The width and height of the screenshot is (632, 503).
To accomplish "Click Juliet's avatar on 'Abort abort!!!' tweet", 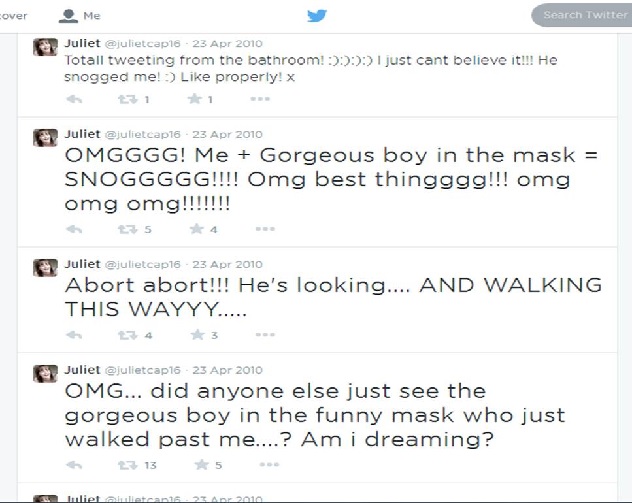I will pyautogui.click(x=45, y=268).
